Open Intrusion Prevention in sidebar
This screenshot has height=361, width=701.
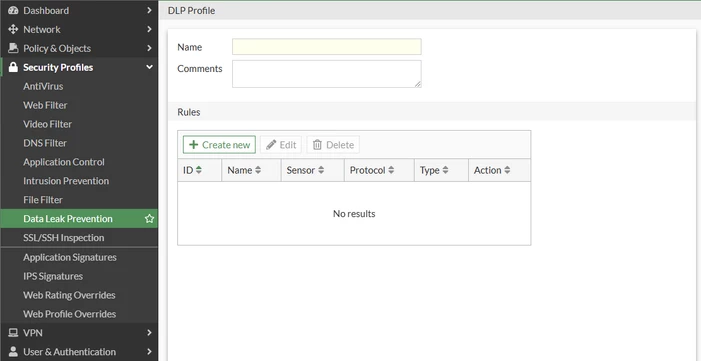click(x=79, y=181)
